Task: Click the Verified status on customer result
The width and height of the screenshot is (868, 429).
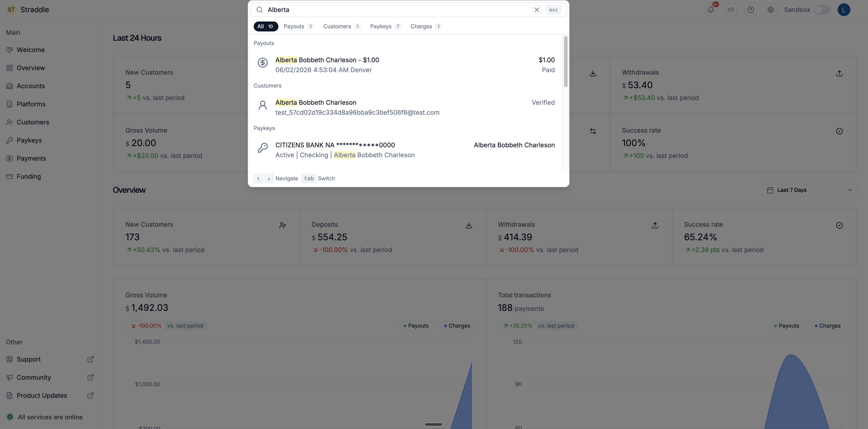Action: (x=543, y=103)
